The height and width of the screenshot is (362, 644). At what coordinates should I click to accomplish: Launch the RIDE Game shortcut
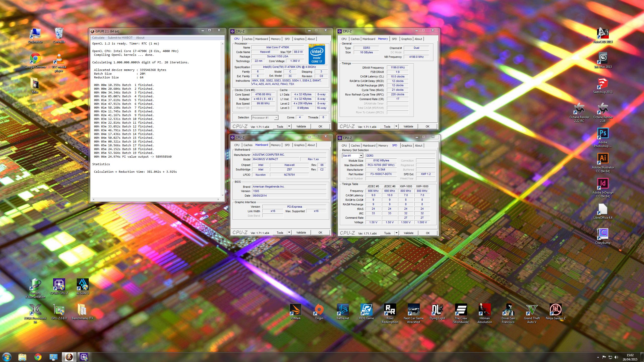tap(366, 312)
